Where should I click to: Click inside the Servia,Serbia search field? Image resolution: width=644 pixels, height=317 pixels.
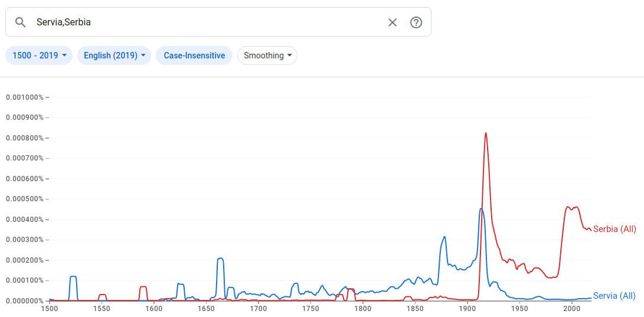coord(207,22)
